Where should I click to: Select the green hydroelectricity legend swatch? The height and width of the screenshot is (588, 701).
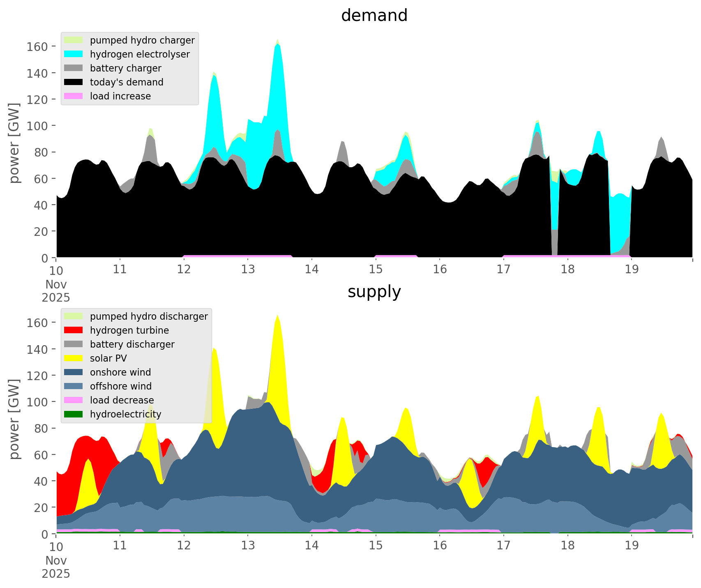pos(74,414)
